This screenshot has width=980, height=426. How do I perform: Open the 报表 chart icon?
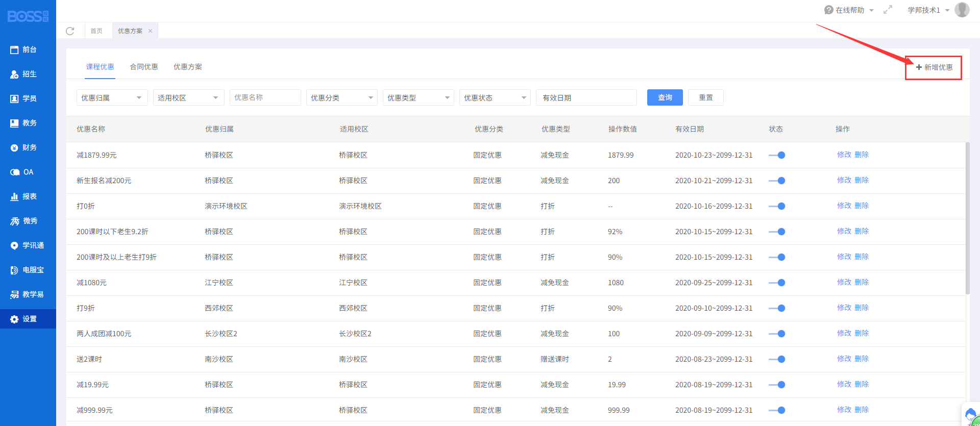tap(14, 197)
